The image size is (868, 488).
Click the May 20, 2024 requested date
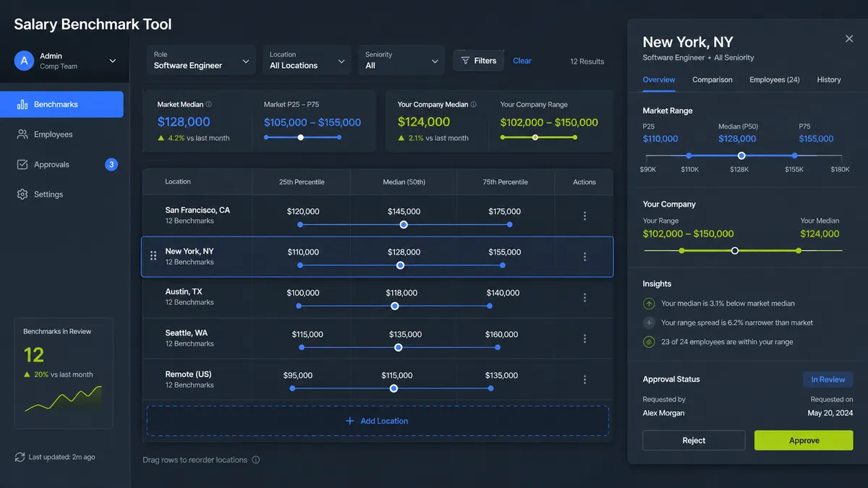tap(830, 413)
